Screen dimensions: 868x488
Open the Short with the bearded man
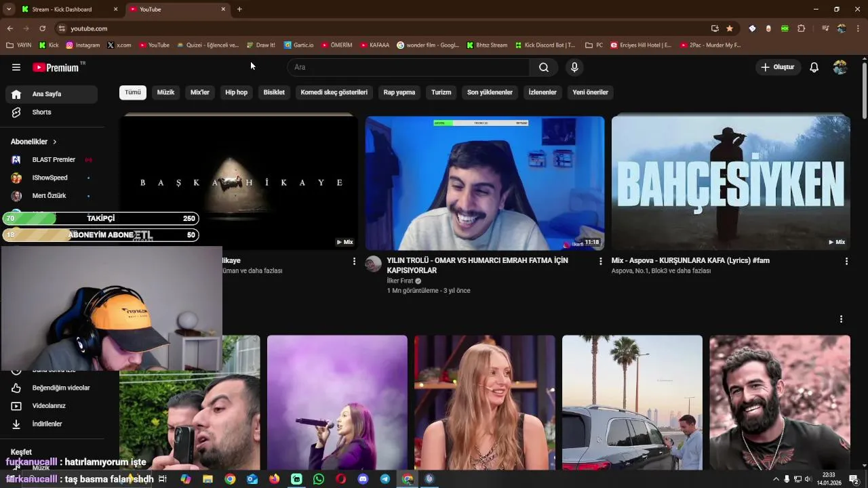click(780, 403)
